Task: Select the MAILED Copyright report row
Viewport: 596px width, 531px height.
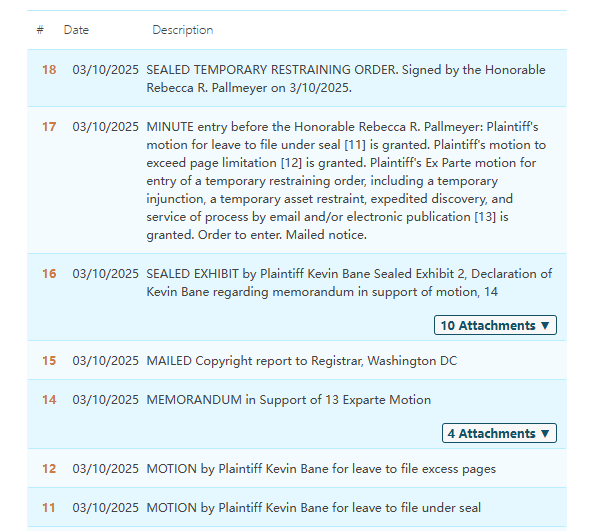Action: [x=297, y=361]
